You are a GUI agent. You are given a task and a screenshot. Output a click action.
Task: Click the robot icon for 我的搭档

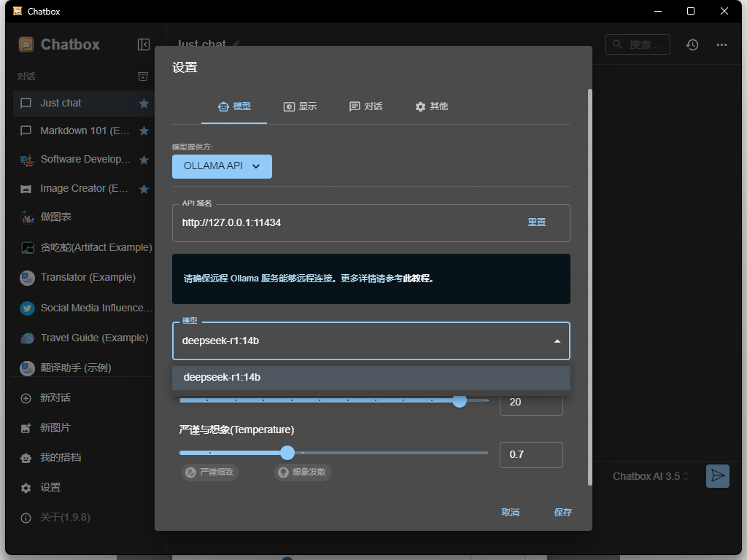pyautogui.click(x=26, y=458)
